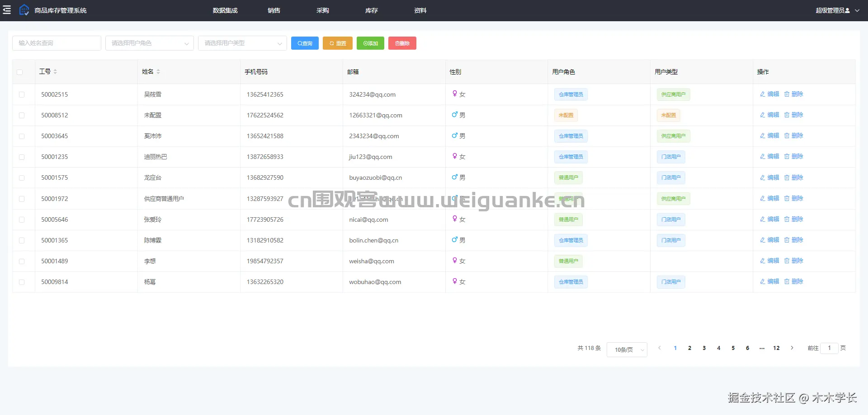Click delete trash icon for 50001365
The width and height of the screenshot is (868, 415).
click(x=787, y=240)
